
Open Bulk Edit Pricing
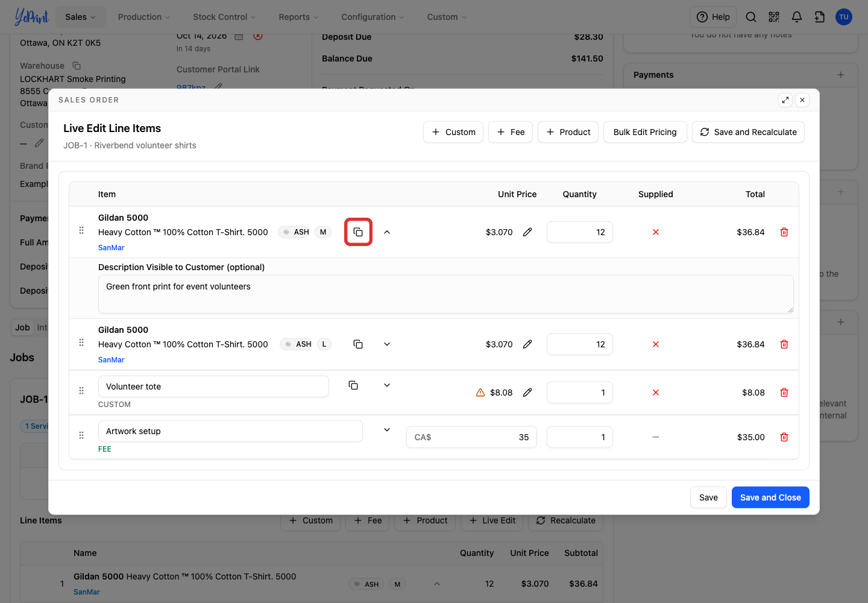click(645, 132)
